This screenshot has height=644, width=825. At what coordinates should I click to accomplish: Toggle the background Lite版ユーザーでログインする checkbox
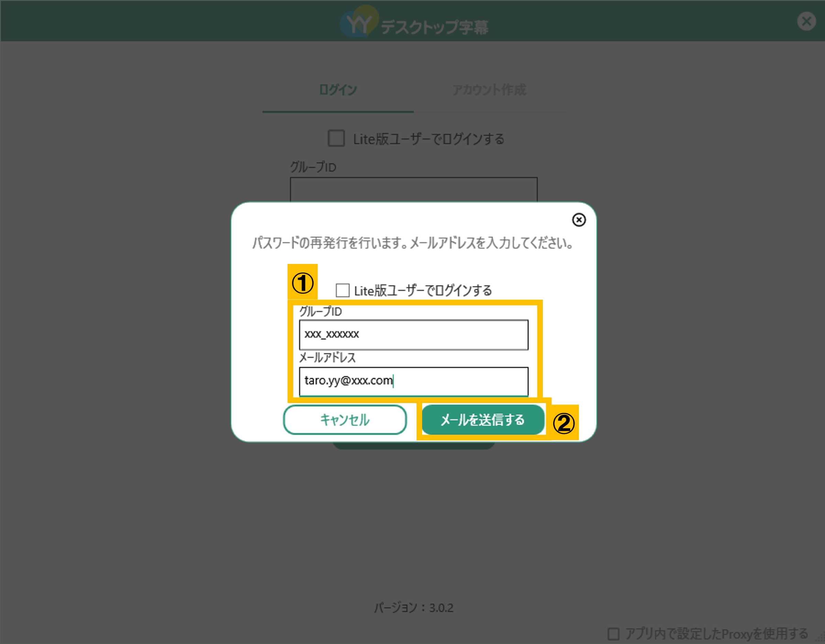point(336,138)
